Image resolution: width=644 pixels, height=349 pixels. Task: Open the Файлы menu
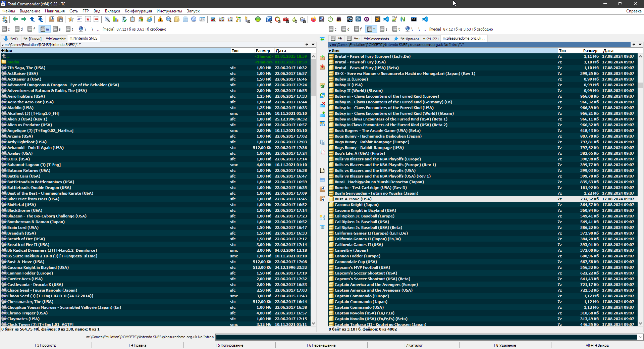click(x=9, y=11)
